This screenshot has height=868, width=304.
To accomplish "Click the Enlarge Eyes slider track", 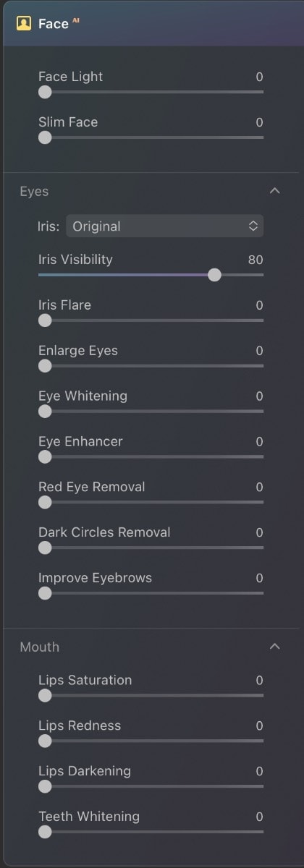I will coord(151,366).
